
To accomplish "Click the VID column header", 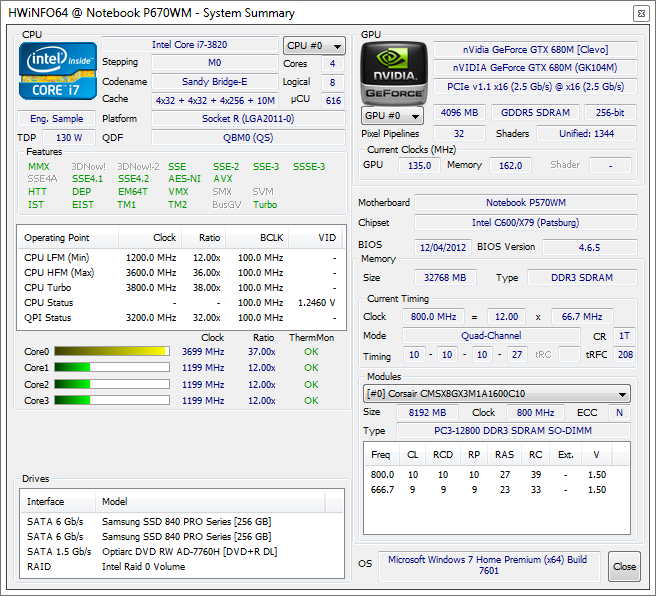I will pyautogui.click(x=315, y=238).
